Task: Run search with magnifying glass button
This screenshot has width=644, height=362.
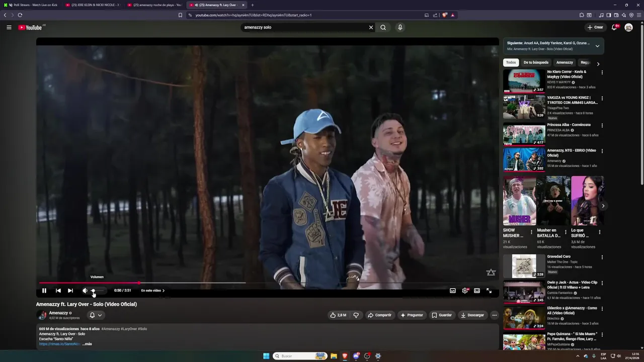Action: pyautogui.click(x=383, y=28)
